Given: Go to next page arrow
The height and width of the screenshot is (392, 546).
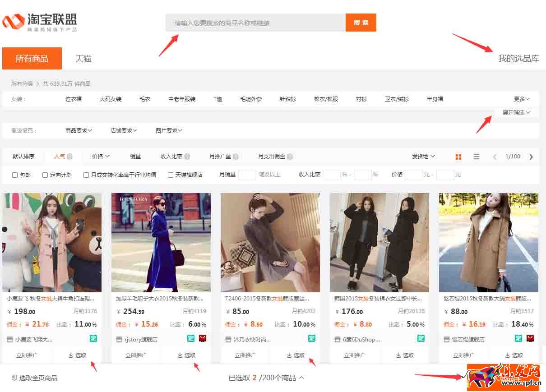Looking at the screenshot, I should tap(531, 157).
